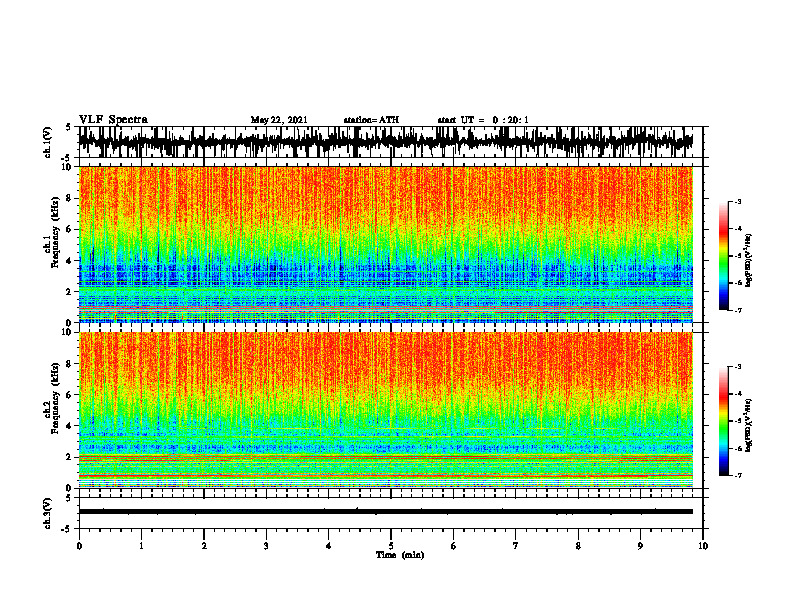Click the "-7" label on ch.2 color scale

click(738, 475)
